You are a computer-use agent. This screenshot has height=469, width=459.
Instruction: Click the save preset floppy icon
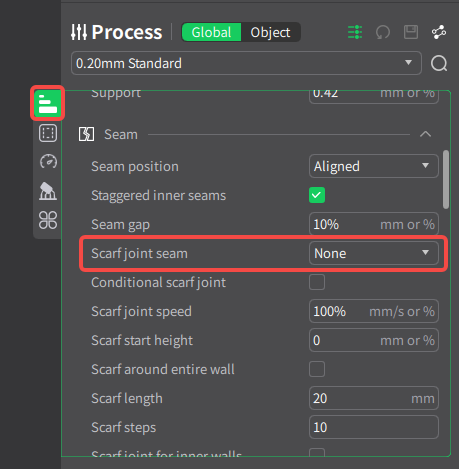click(x=411, y=32)
